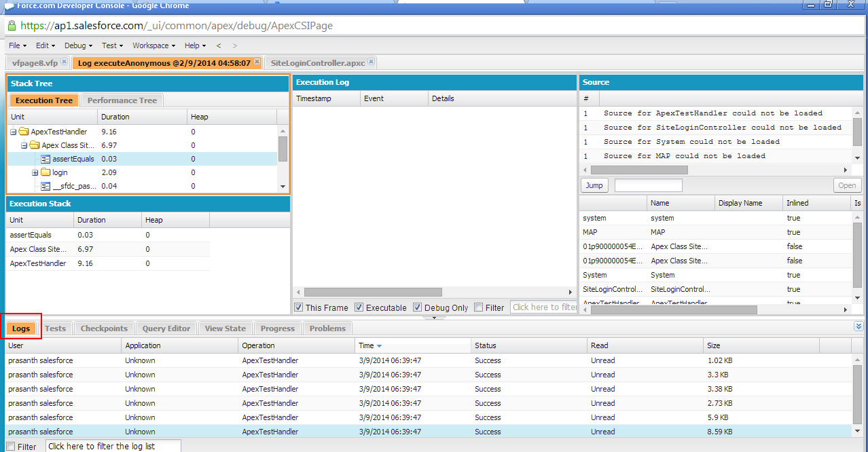
Task: Toggle the This Frame checkbox
Action: point(298,307)
